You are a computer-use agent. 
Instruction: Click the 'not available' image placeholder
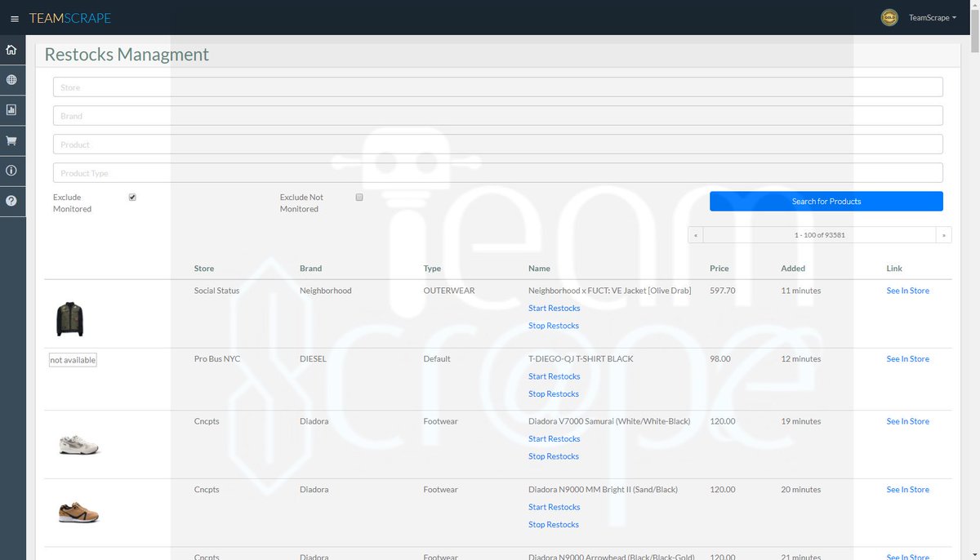(x=73, y=360)
